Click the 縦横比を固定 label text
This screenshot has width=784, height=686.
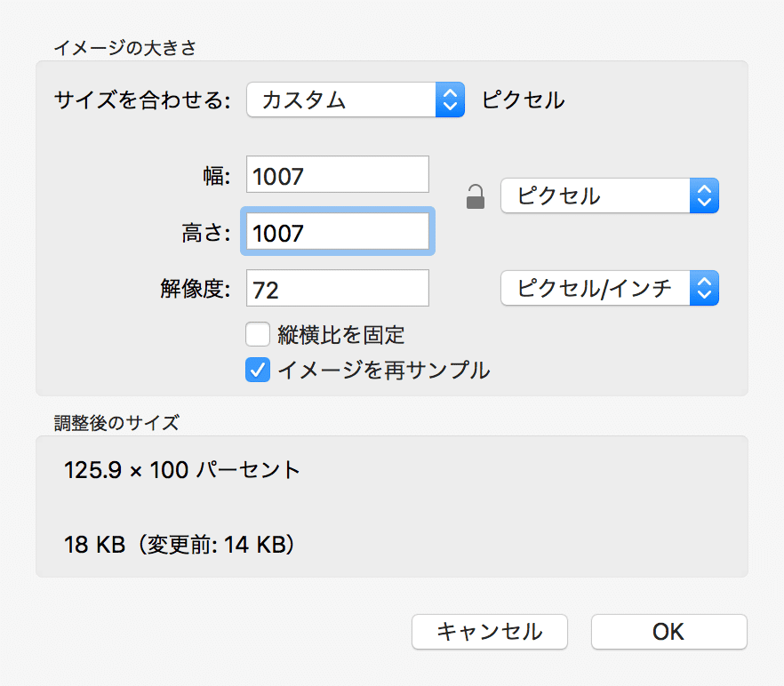(x=341, y=334)
